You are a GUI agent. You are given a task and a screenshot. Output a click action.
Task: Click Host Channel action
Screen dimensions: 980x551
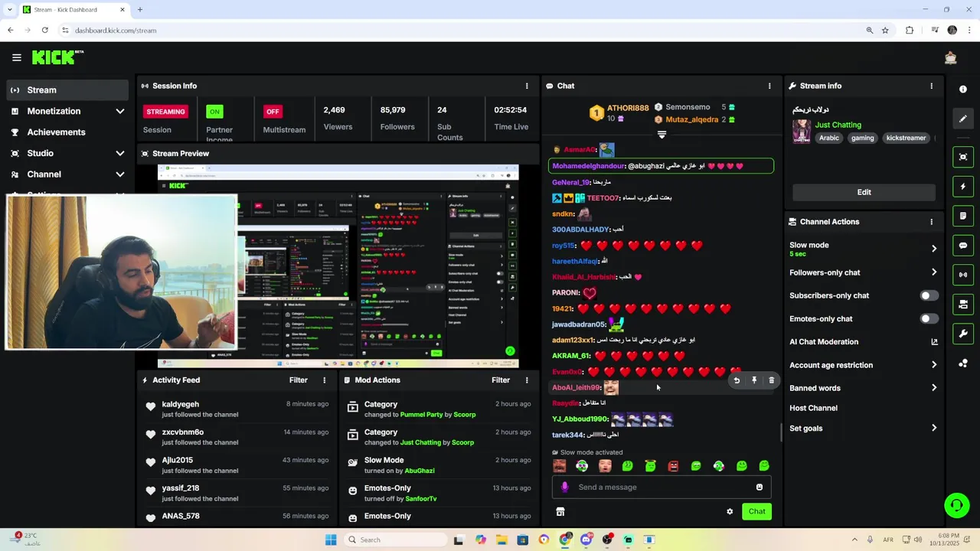point(813,408)
